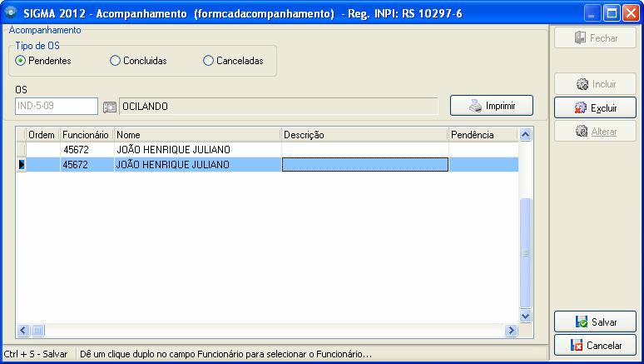Click the vertical scrollbar thumb
Viewport: 644px width, 364px height.
[526, 253]
